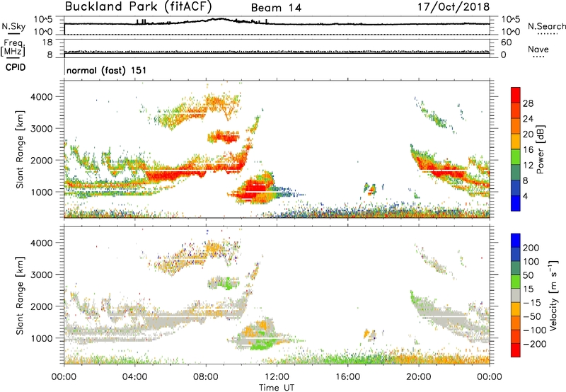
Task: Click the "Nave" legend label
Action: point(538,49)
